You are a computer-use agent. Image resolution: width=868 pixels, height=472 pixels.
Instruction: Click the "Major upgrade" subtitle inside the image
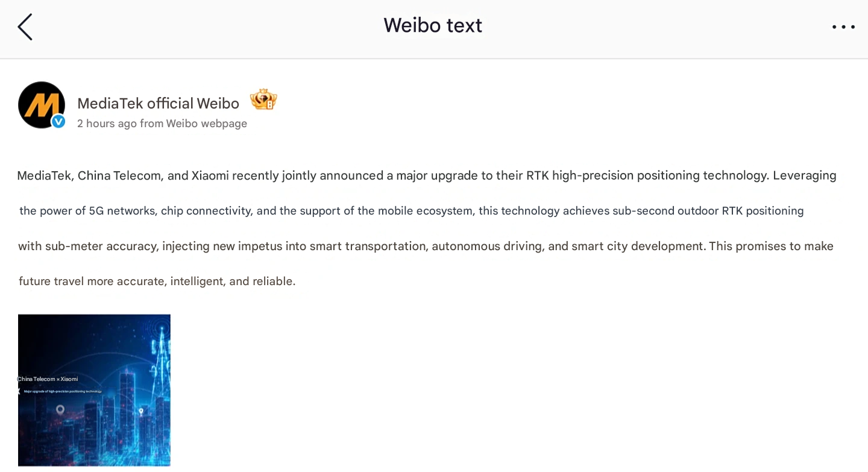63,391
